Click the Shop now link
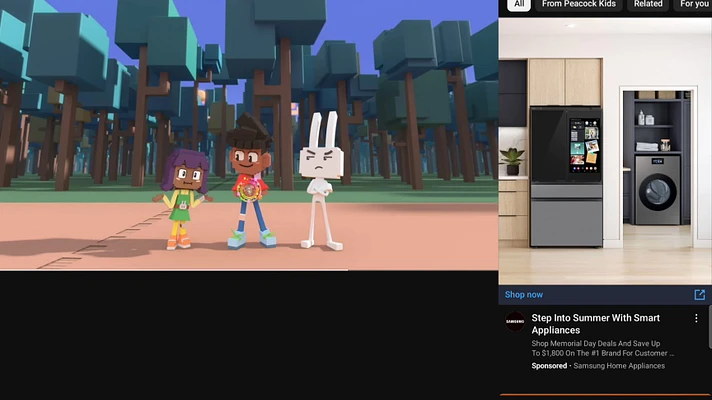The width and height of the screenshot is (712, 400). 524,295
